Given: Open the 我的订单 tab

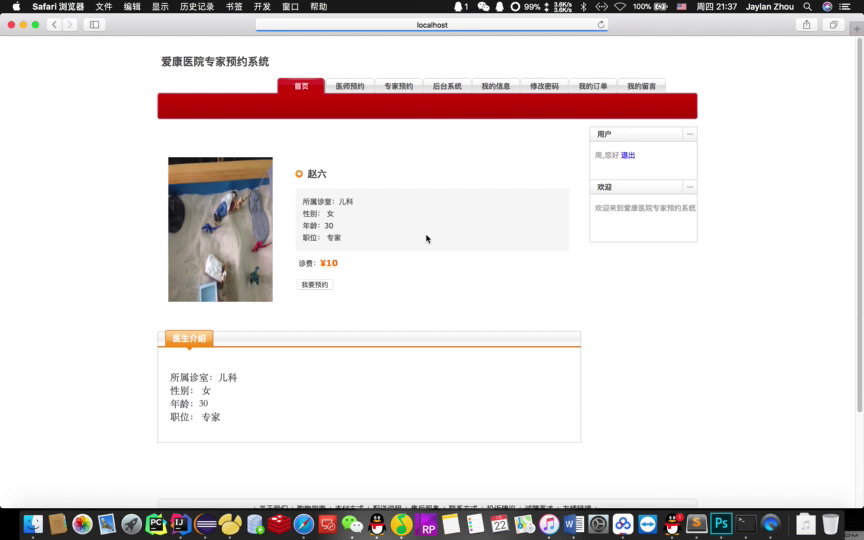Looking at the screenshot, I should tap(592, 86).
